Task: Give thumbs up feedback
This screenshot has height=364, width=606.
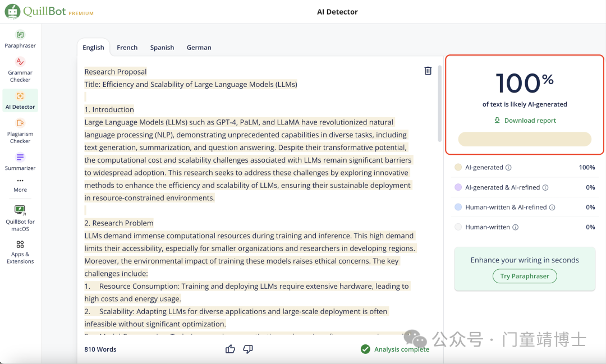Action: coord(231,349)
